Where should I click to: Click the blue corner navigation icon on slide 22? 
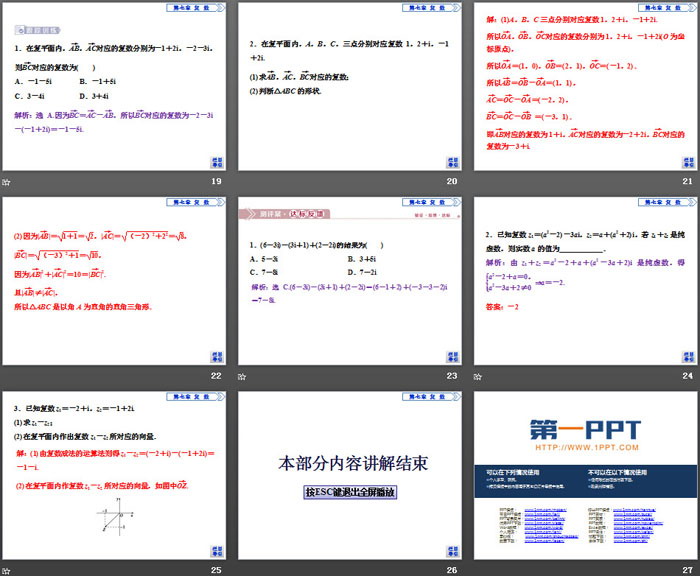[217, 357]
